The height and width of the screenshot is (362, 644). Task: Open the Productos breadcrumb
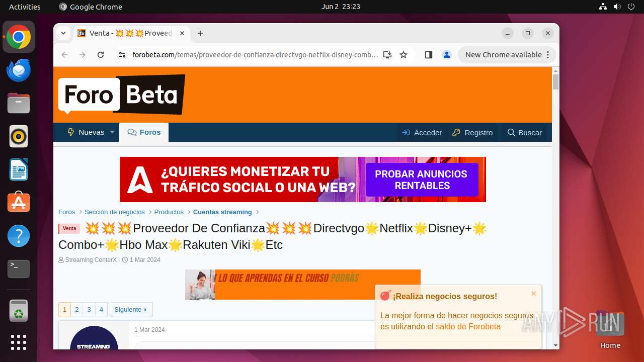point(169,212)
